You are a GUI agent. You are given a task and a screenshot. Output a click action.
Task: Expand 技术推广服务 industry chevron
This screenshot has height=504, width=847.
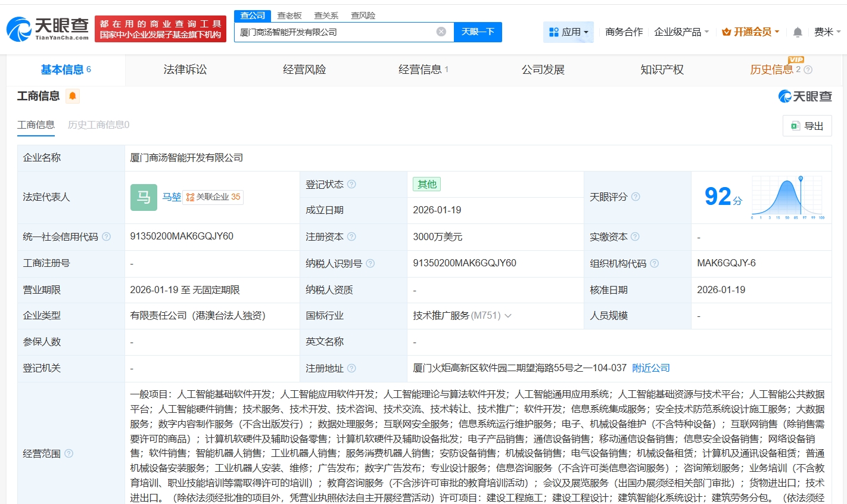(x=508, y=316)
